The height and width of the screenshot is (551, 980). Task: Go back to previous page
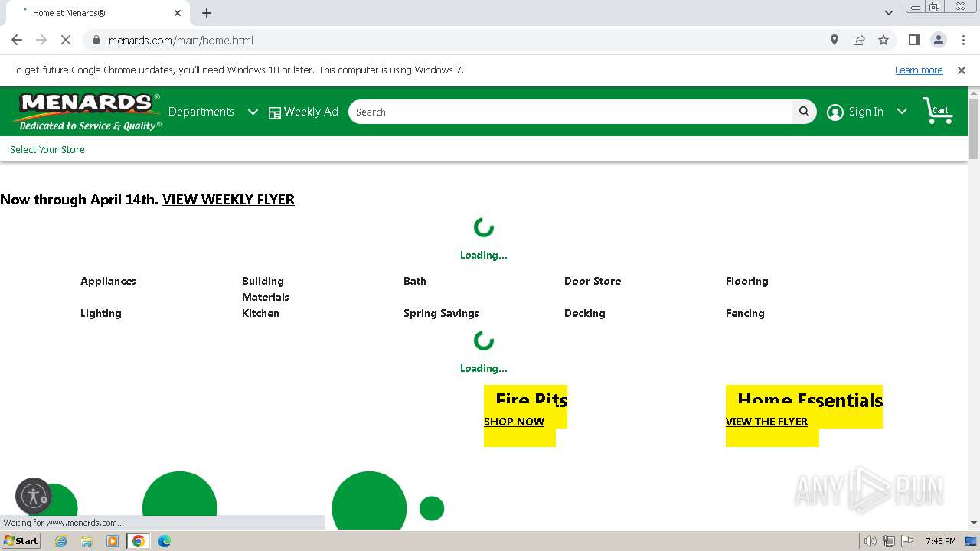point(17,40)
